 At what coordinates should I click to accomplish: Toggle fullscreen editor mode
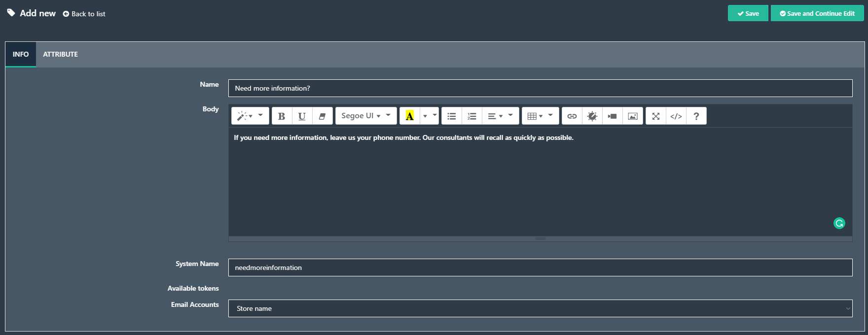pos(655,116)
